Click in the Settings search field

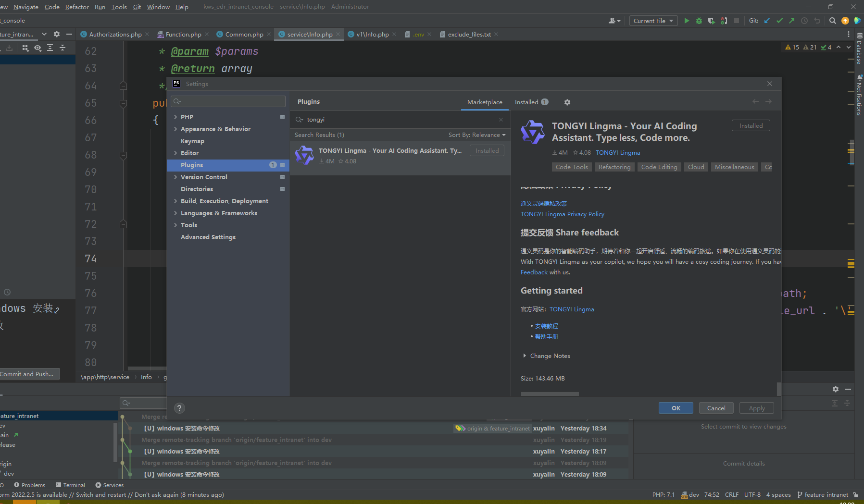(x=228, y=101)
